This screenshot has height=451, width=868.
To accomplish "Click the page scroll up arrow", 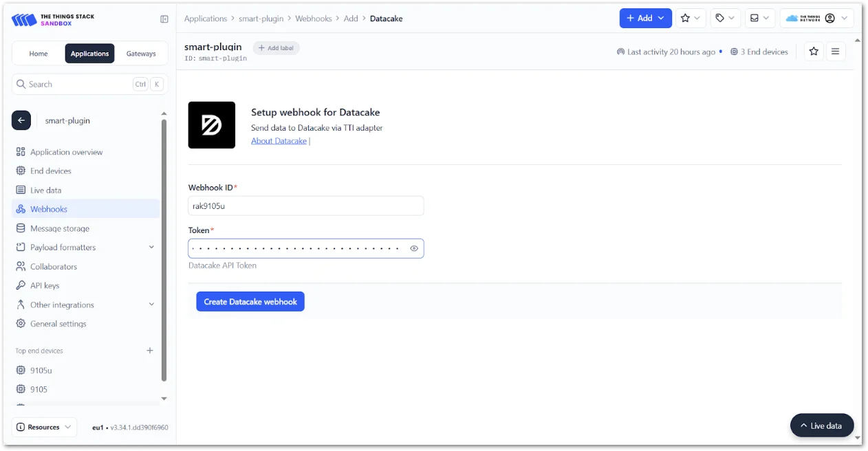I will (858, 40).
